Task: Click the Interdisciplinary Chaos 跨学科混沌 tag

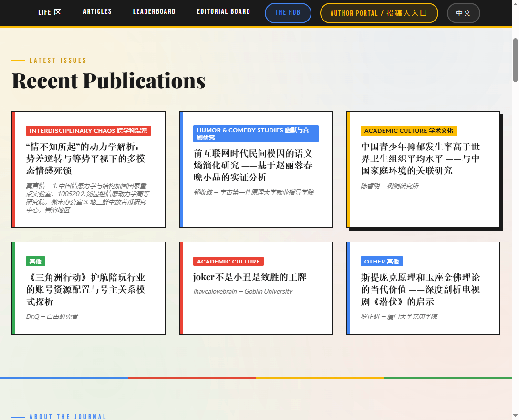Action: 88,131
